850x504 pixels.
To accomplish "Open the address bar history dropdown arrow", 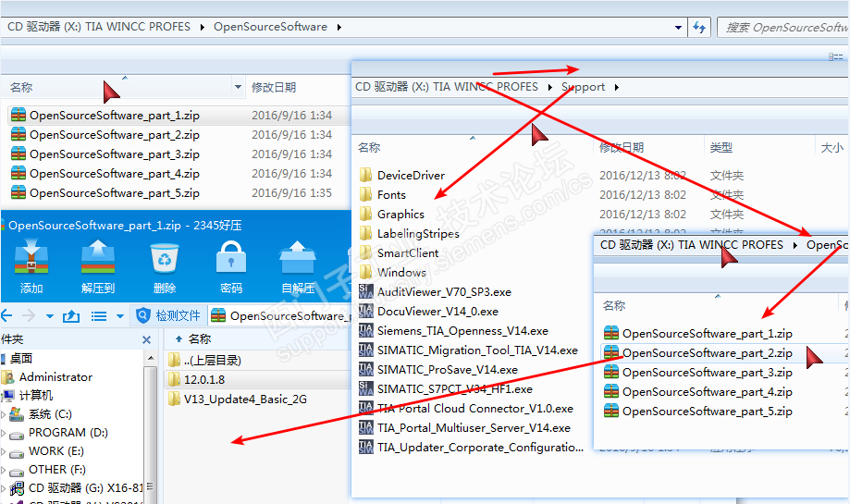I will click(x=678, y=27).
